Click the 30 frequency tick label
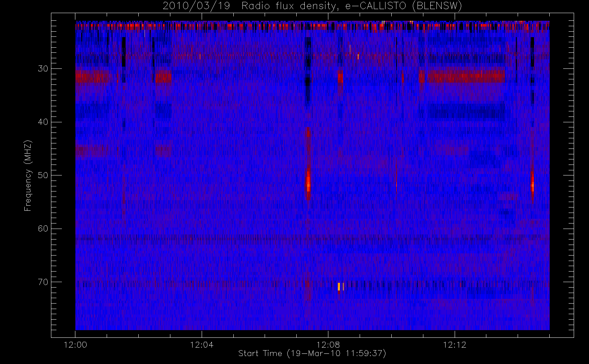Viewport: 589px width, 364px height. (x=43, y=68)
